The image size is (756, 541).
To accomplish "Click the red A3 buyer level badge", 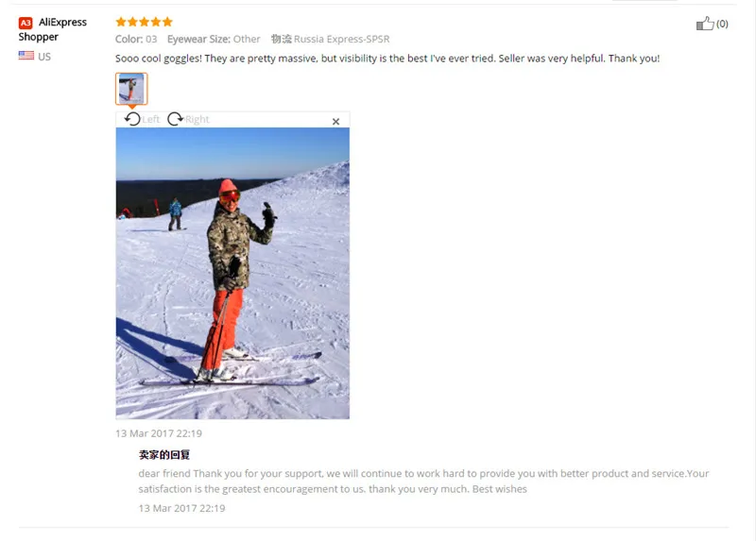I will pyautogui.click(x=26, y=23).
